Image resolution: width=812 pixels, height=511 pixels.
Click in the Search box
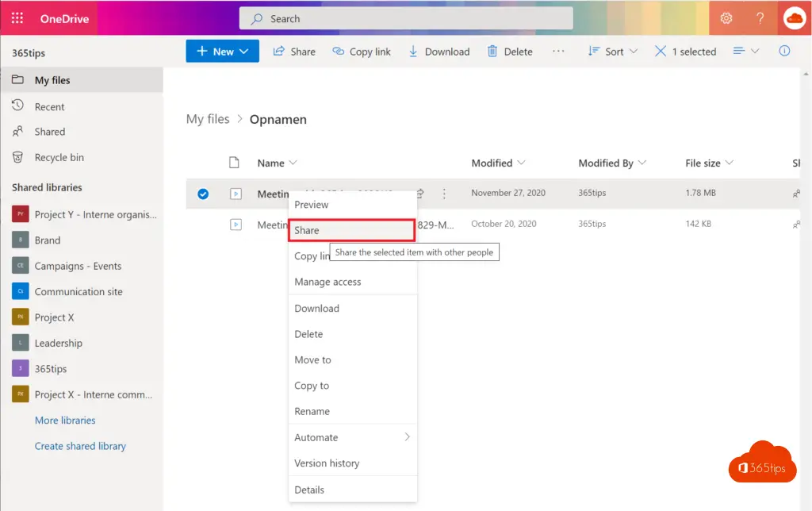(406, 19)
